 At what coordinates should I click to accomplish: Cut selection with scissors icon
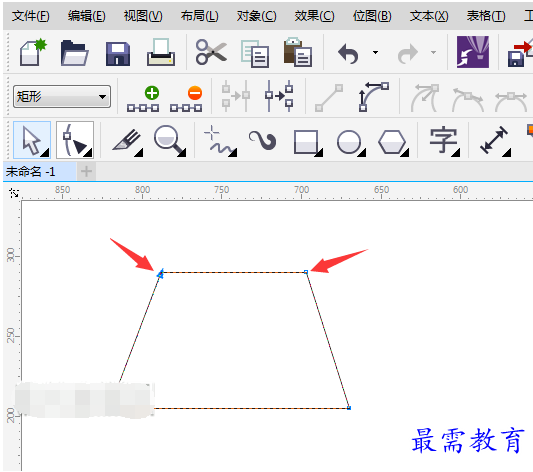click(211, 52)
